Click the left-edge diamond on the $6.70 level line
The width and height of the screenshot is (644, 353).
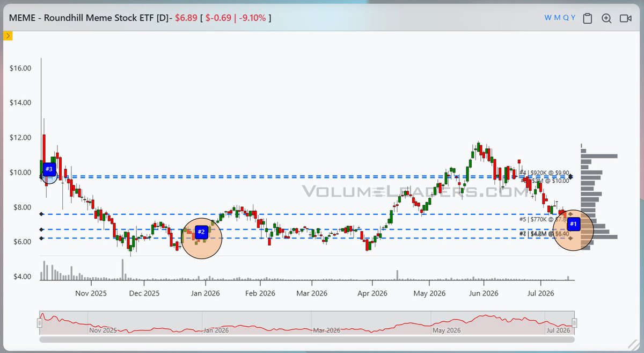(x=42, y=229)
